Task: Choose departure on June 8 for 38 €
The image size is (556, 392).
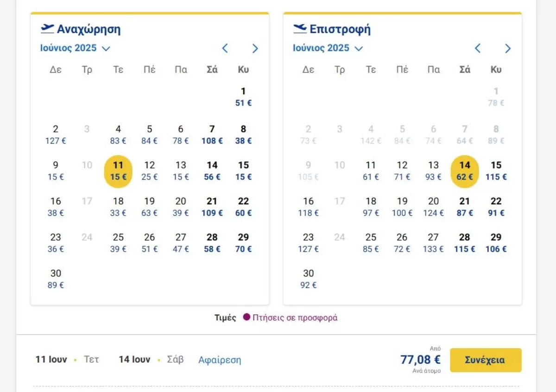Action: click(243, 135)
